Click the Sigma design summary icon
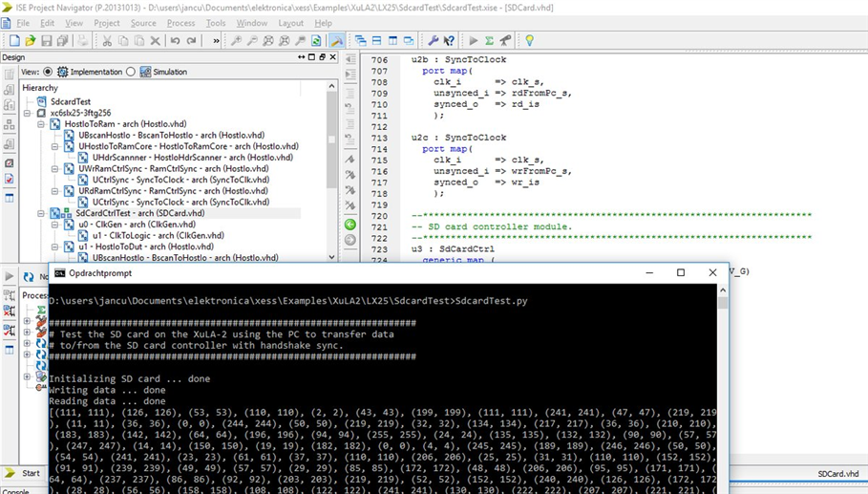 coord(489,41)
